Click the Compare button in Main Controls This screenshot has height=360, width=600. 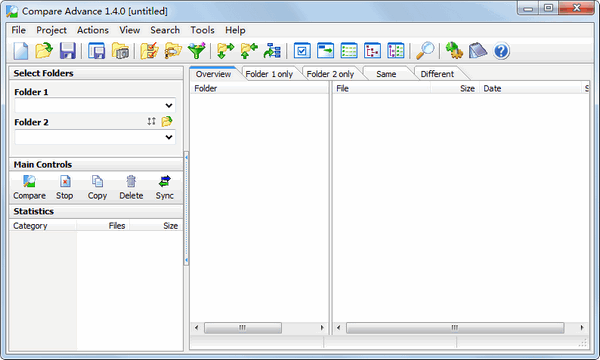[x=29, y=187]
